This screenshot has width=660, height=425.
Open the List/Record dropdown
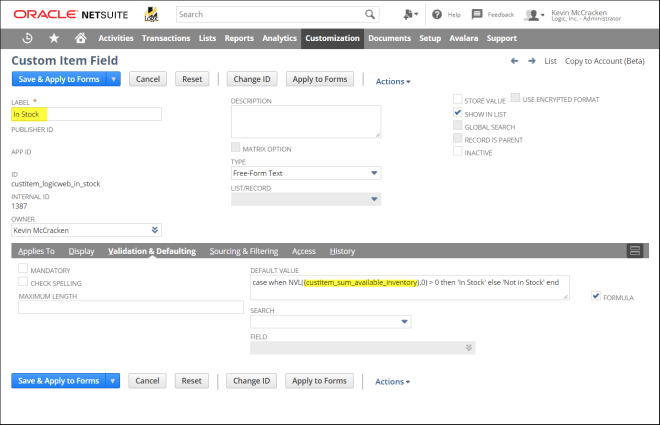point(306,199)
